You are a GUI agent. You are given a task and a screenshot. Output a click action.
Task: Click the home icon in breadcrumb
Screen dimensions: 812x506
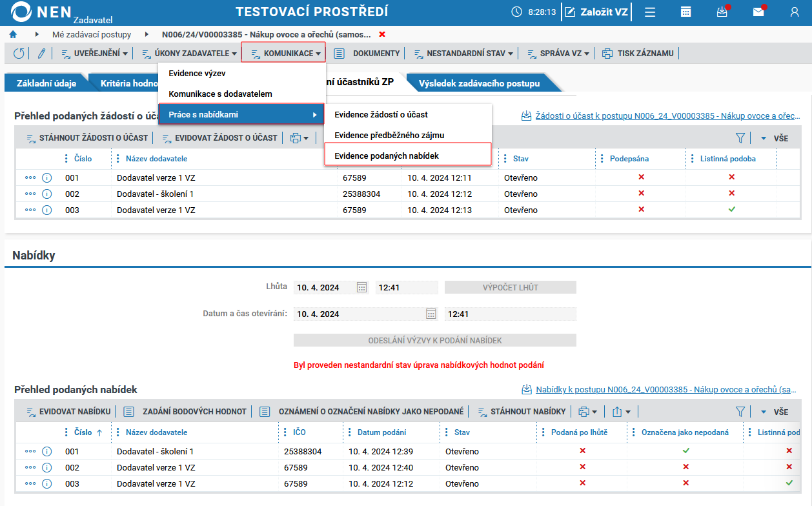coord(13,34)
